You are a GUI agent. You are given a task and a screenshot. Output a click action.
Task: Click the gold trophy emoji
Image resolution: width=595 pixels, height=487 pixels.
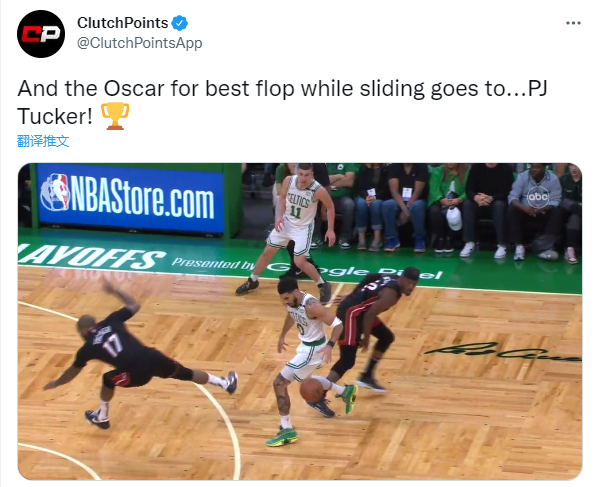point(115,116)
